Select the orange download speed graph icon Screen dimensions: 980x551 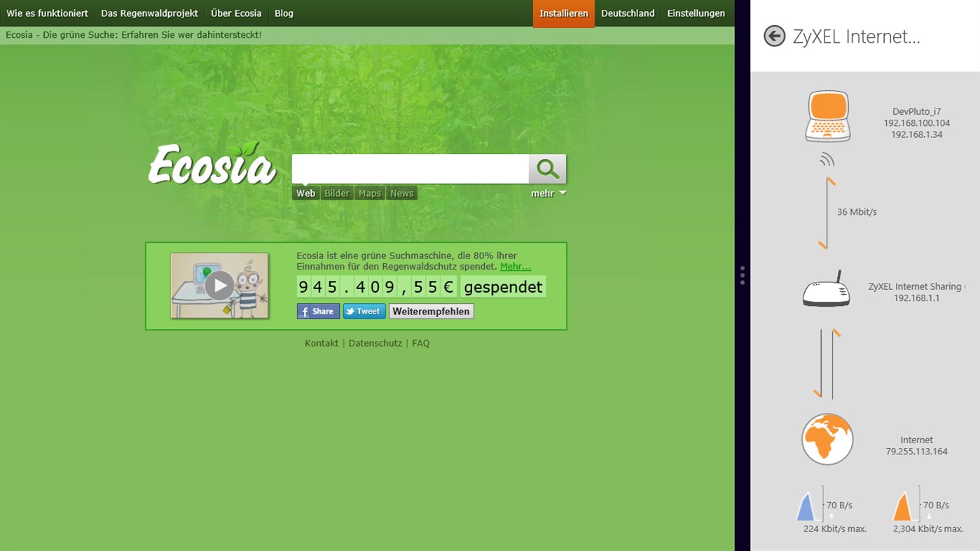click(904, 506)
